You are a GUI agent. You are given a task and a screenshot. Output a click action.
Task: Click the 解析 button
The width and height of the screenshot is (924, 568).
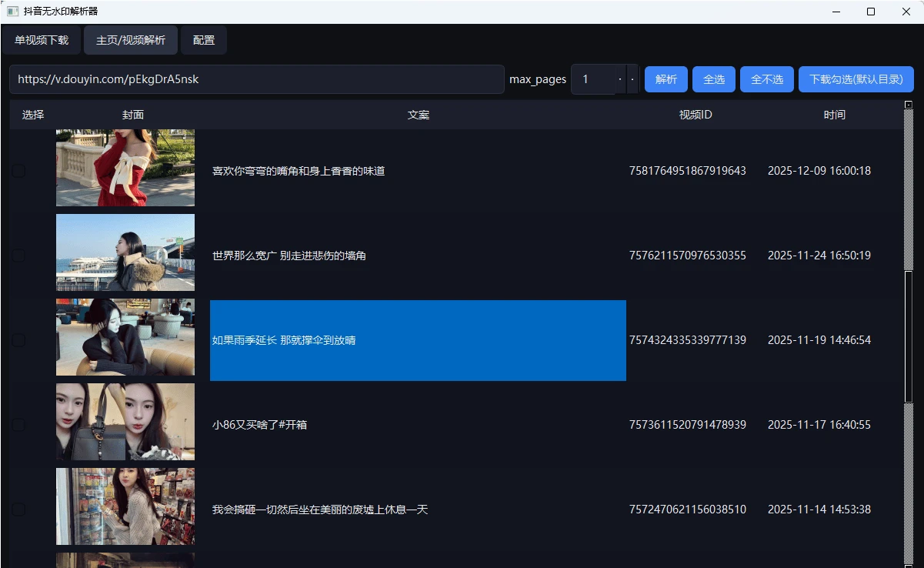[665, 79]
